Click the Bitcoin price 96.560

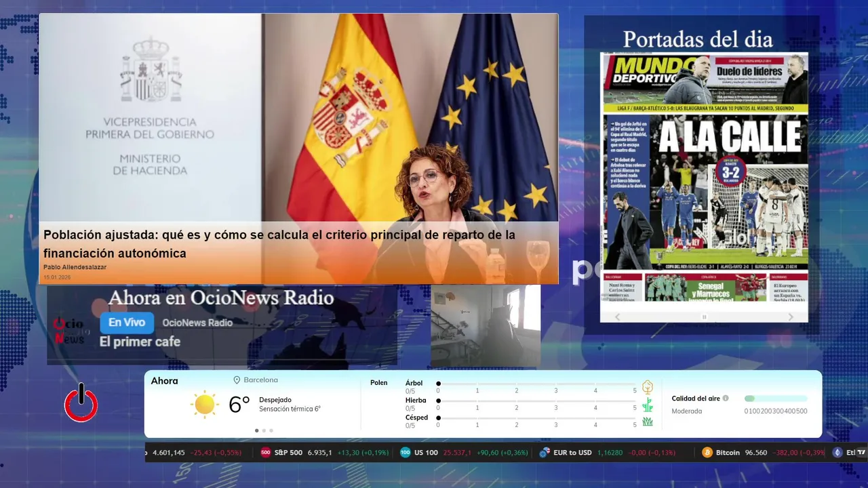756,453
